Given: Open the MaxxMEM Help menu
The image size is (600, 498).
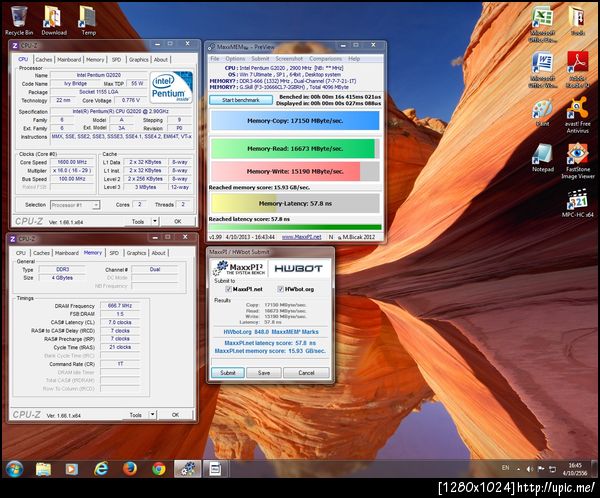Looking at the screenshot, I should (x=354, y=59).
